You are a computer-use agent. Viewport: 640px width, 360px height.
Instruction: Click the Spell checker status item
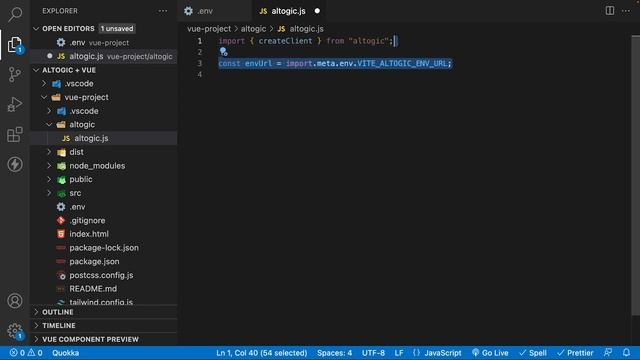pyautogui.click(x=533, y=353)
